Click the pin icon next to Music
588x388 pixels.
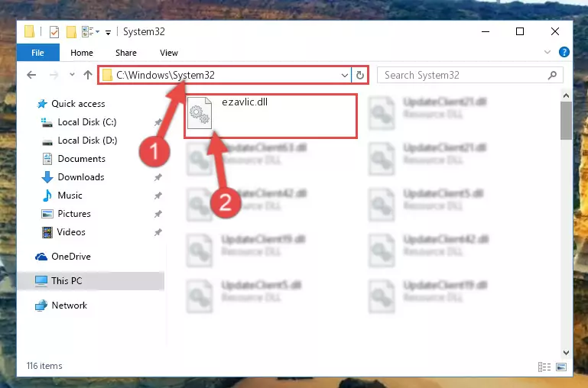coord(158,196)
